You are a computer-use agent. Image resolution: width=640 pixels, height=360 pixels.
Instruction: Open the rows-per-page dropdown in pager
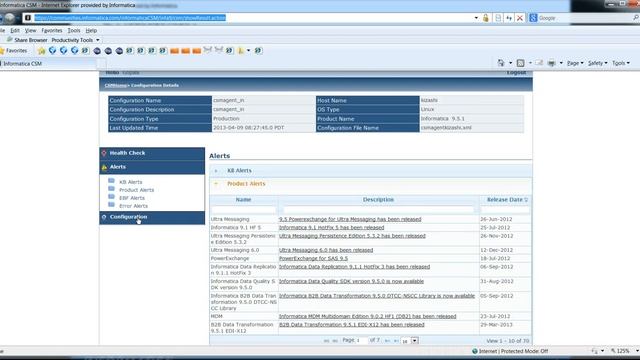[415, 340]
